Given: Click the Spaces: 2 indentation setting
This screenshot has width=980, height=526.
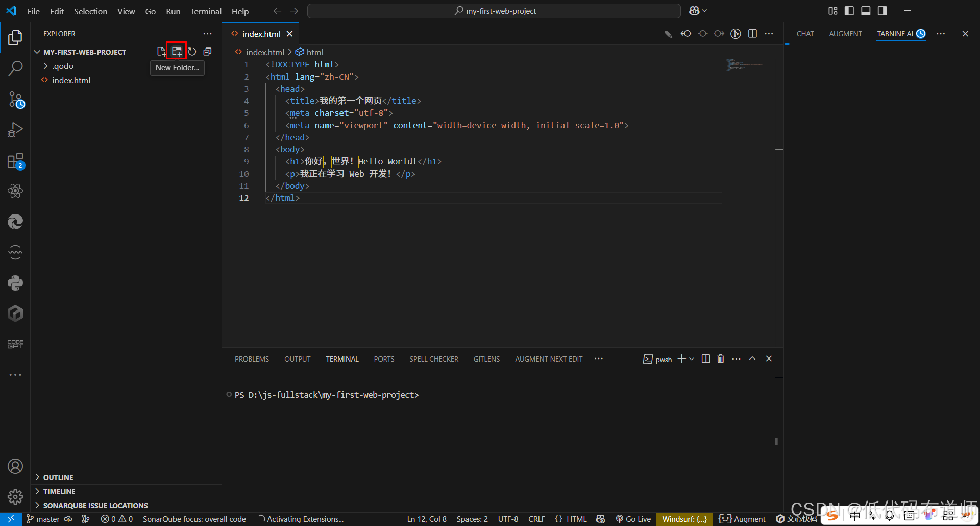Looking at the screenshot, I should 472,519.
